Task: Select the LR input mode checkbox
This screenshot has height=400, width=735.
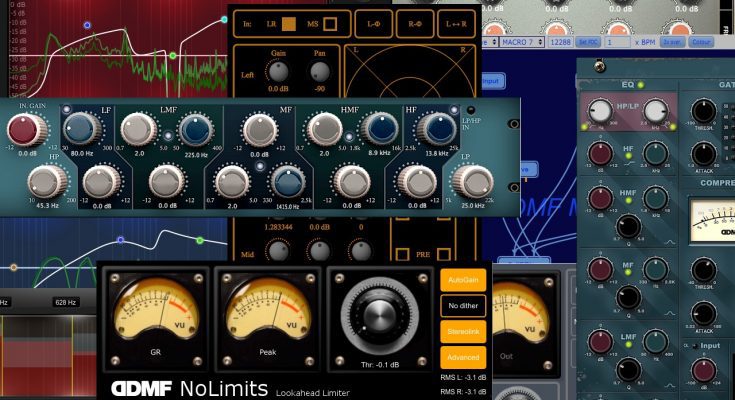Action: coord(288,22)
